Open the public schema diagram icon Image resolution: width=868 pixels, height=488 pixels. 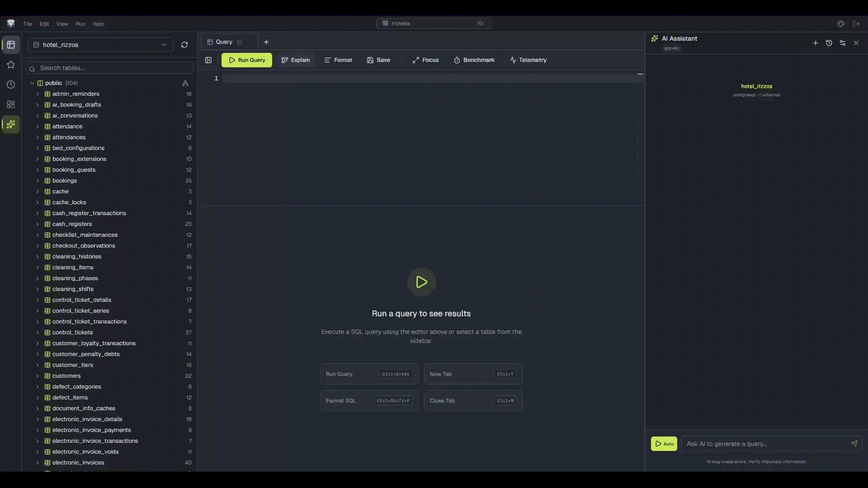pos(186,83)
